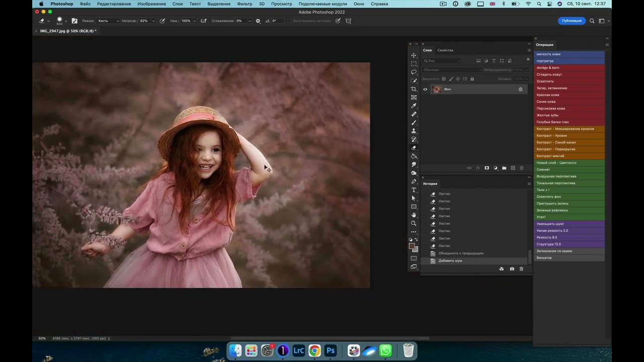Create new snapshot with camera icon
Screen dimensions: 644x362
pyautogui.click(x=512, y=269)
